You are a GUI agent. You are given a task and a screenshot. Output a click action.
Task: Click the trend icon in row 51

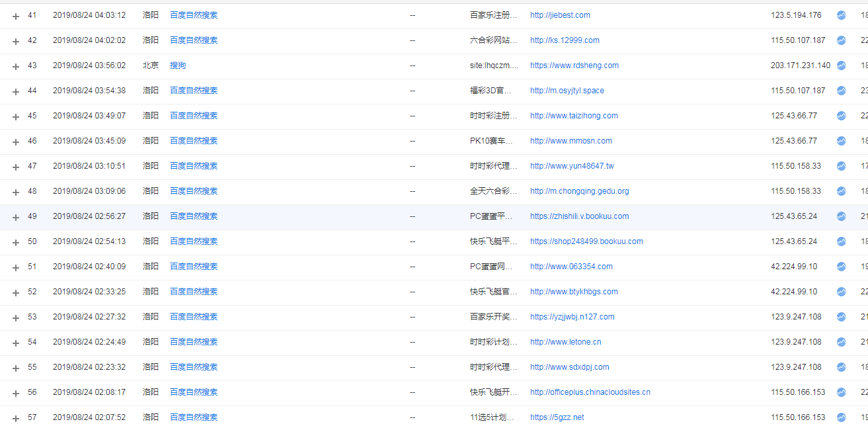[x=841, y=267]
